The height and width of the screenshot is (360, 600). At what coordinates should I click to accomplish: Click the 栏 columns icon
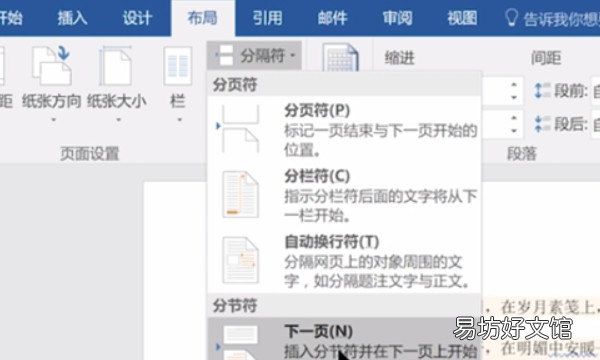point(178,65)
